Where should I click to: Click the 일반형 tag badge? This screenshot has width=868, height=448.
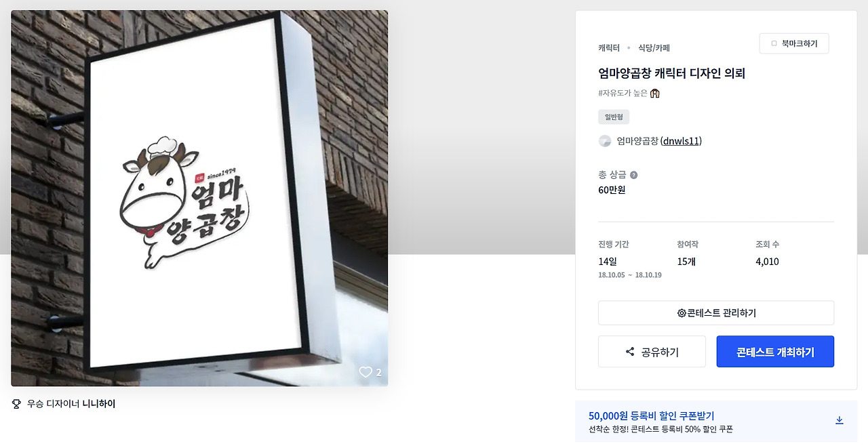coord(614,117)
